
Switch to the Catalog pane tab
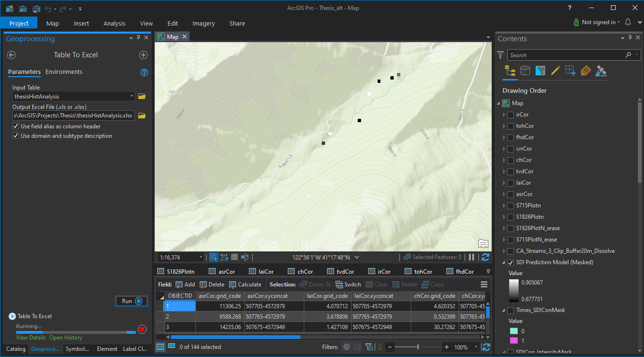tap(16, 349)
